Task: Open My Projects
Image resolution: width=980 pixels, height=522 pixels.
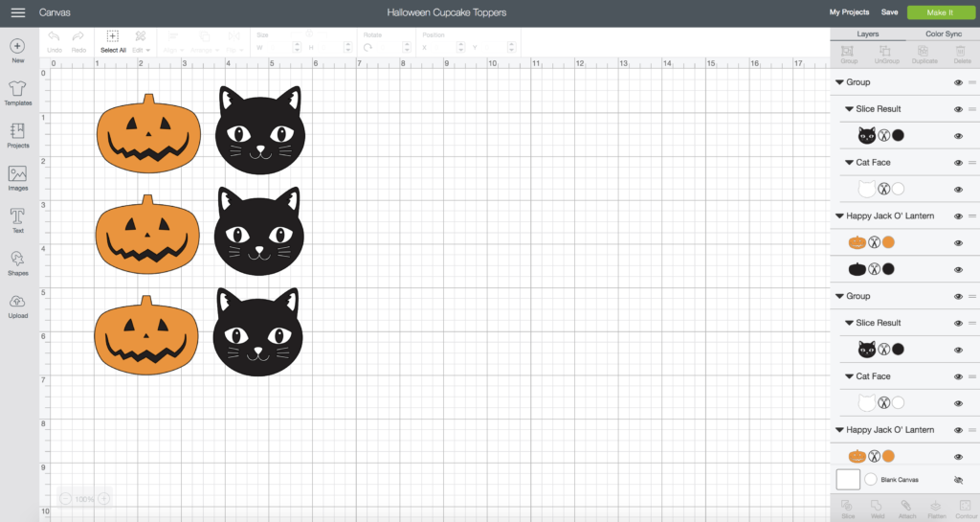Action: point(849,12)
